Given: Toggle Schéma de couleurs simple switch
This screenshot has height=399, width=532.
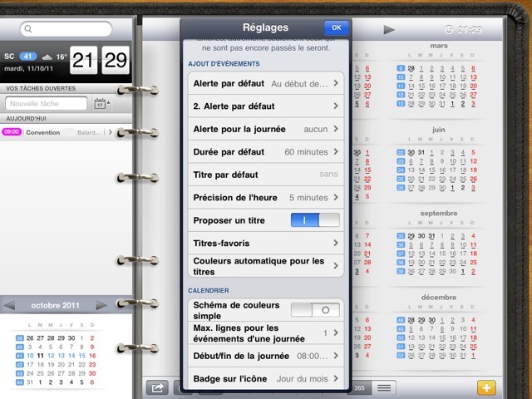Looking at the screenshot, I should (x=315, y=310).
